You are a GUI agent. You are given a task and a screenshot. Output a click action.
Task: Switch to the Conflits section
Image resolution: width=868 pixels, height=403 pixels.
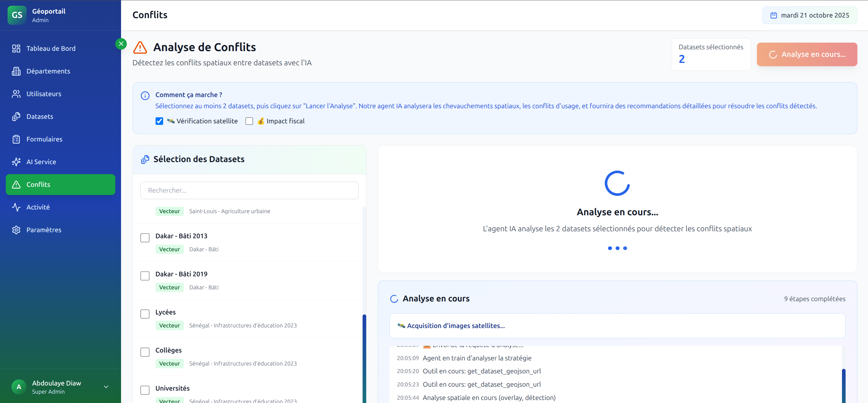tap(39, 184)
